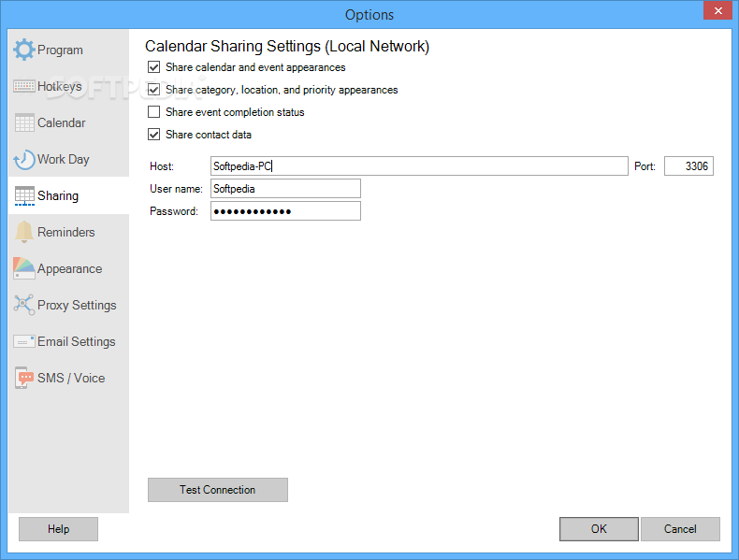
Task: Cancel the Options dialog
Action: pos(680,529)
